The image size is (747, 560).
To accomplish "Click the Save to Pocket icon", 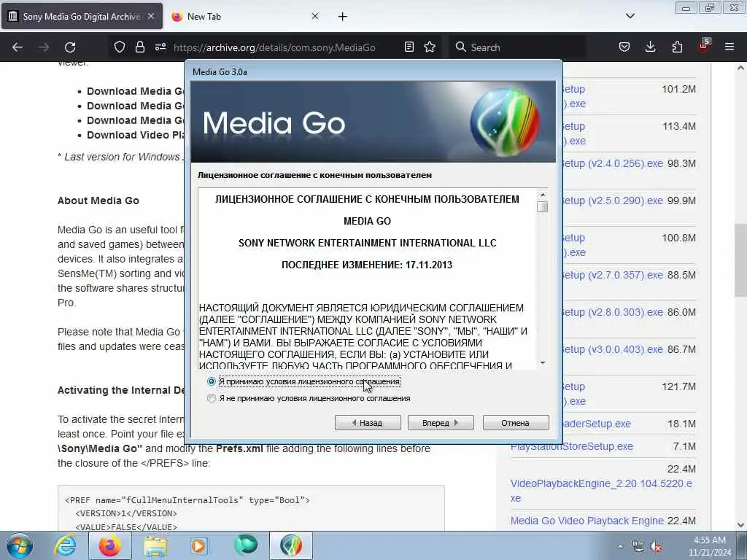I will point(624,47).
